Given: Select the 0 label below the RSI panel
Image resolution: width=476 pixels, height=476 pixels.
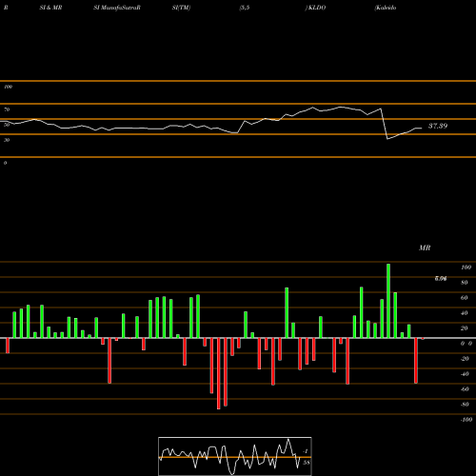Looking at the screenshot, I should point(5,163).
